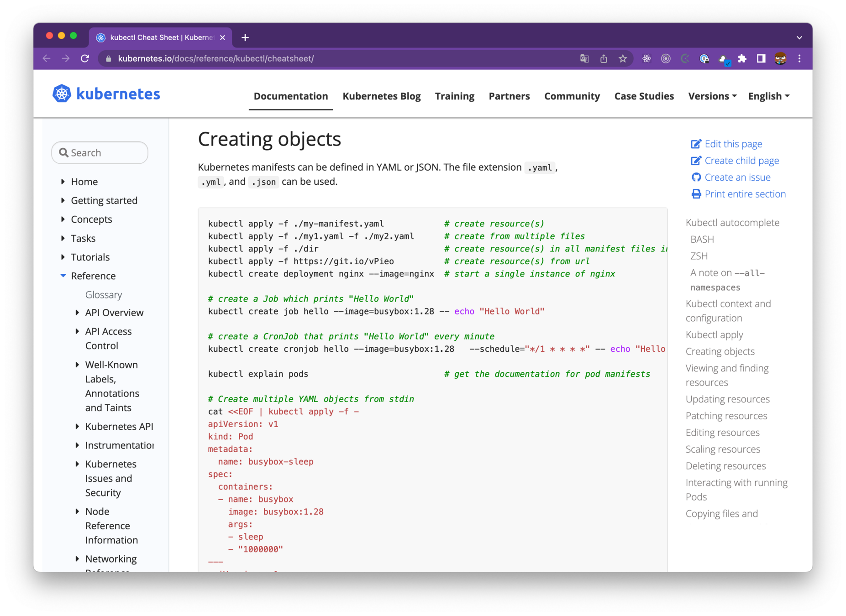
Task: Collapse the Reference section
Action: [x=63, y=276]
